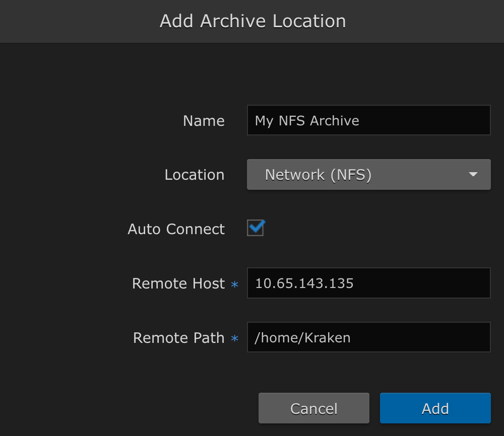Open the Location dropdown menu
Viewport: 504px width, 436px height.
coord(368,175)
